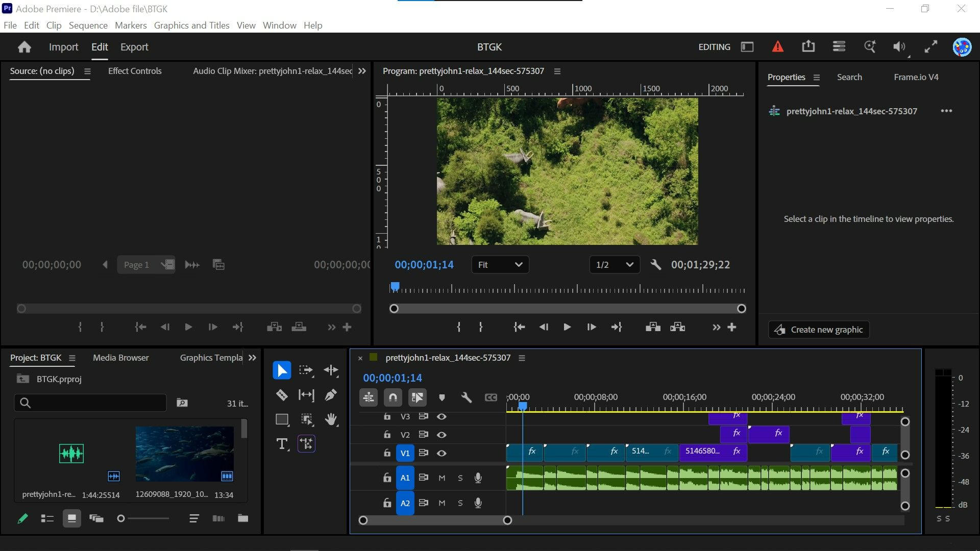This screenshot has width=980, height=551.
Task: Solo track A2
Action: pyautogui.click(x=460, y=503)
